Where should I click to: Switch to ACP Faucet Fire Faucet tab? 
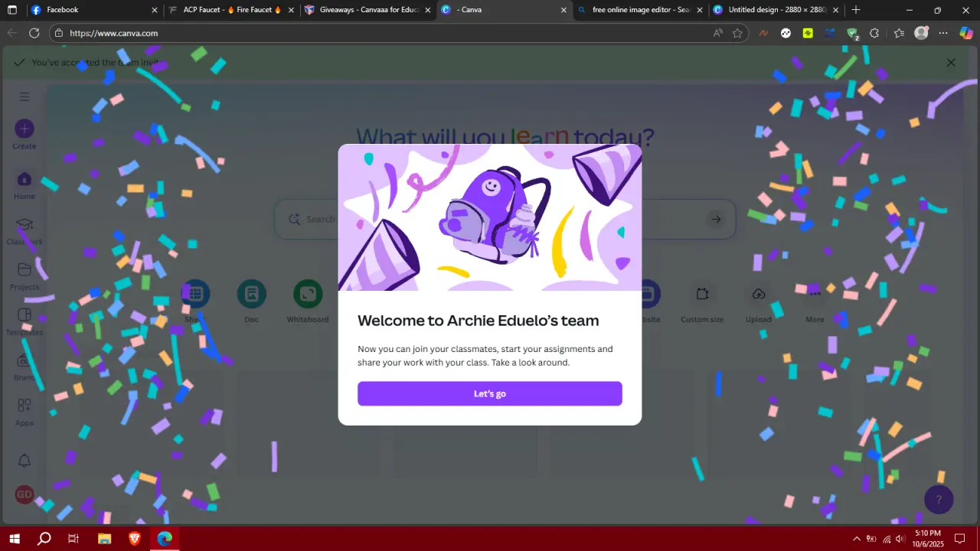[x=231, y=10]
